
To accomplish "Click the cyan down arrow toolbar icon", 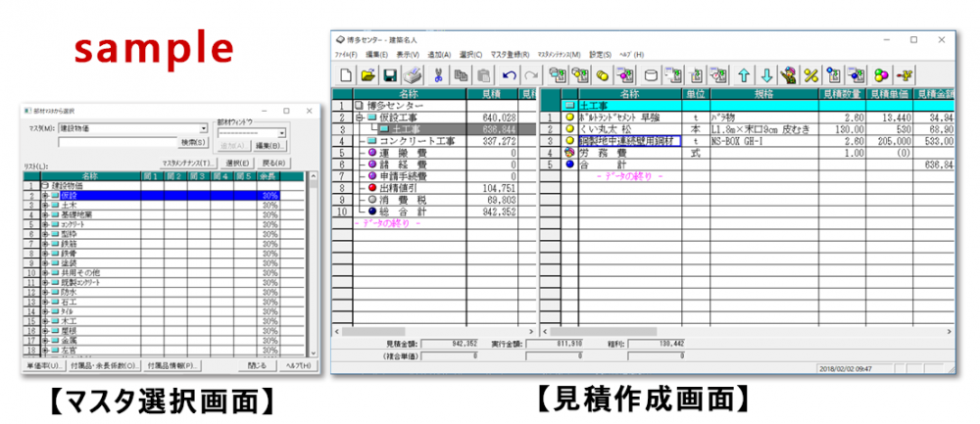I will (767, 75).
